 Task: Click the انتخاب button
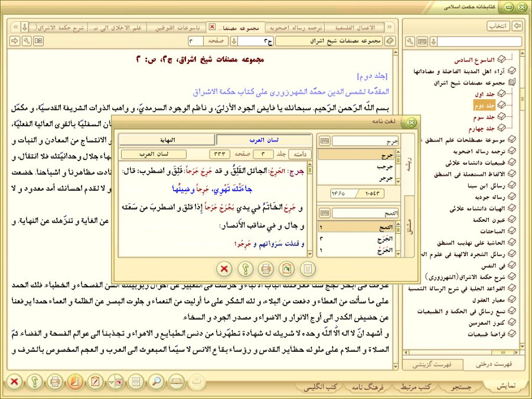(498, 26)
